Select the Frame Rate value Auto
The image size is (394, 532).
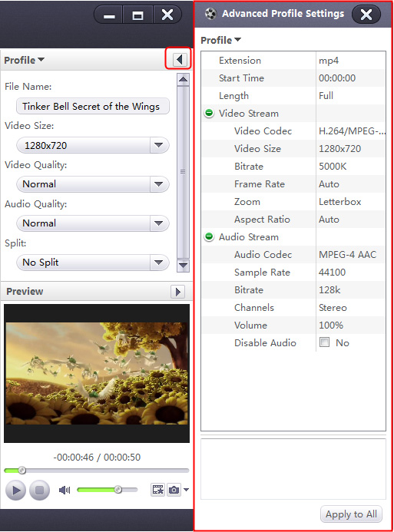329,184
